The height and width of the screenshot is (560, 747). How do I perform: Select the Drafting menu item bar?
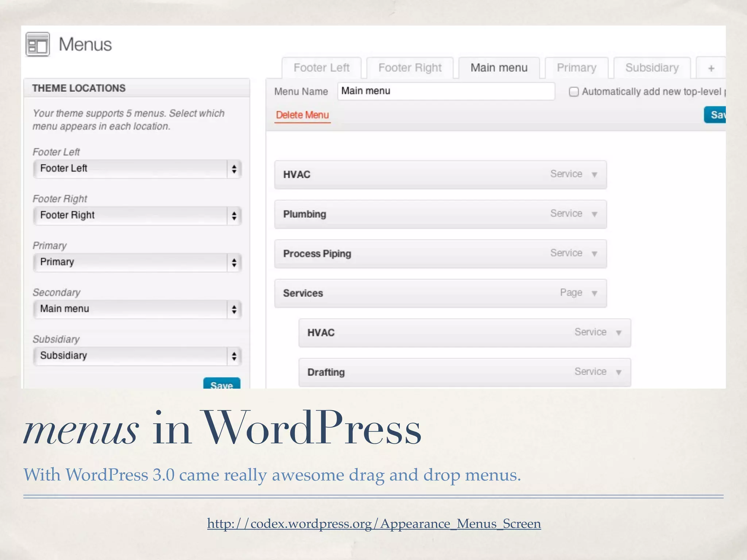[465, 373]
